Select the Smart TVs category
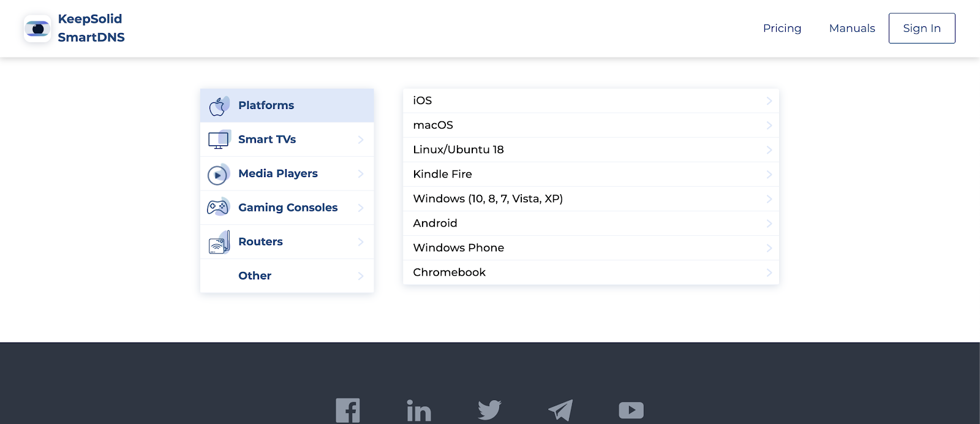 click(x=287, y=140)
